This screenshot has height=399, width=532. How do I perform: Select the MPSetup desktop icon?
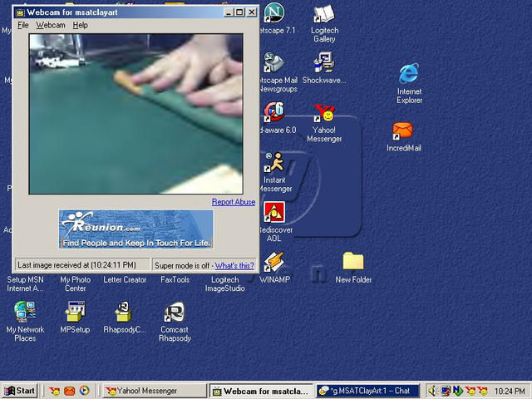(75, 312)
